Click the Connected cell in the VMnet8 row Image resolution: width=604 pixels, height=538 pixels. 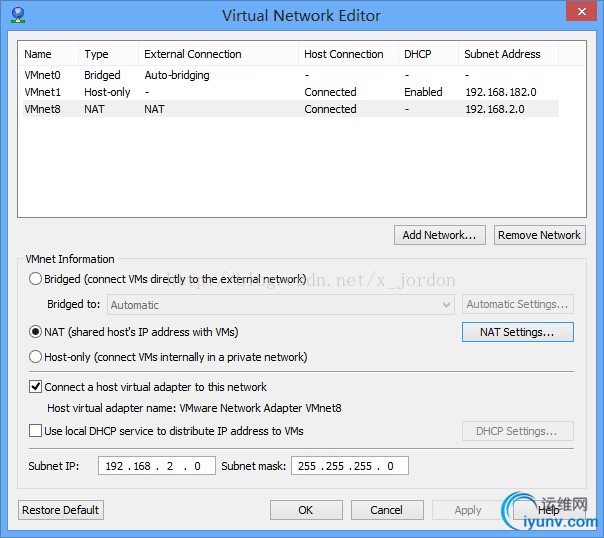(330, 109)
